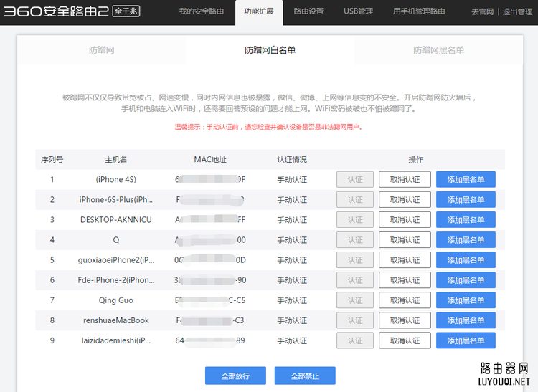The height and width of the screenshot is (392, 538).
Task: Click 取消认证 for iPhone 4S
Action: pyautogui.click(x=405, y=180)
